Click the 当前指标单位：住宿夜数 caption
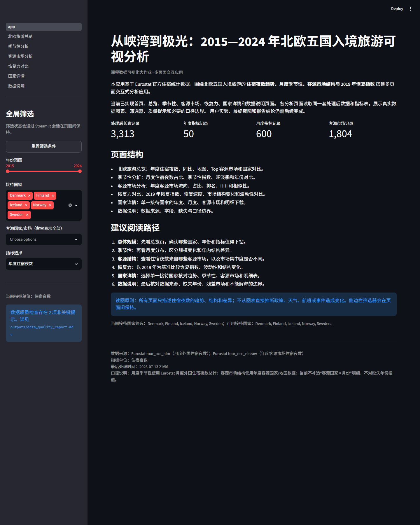 [28, 296]
